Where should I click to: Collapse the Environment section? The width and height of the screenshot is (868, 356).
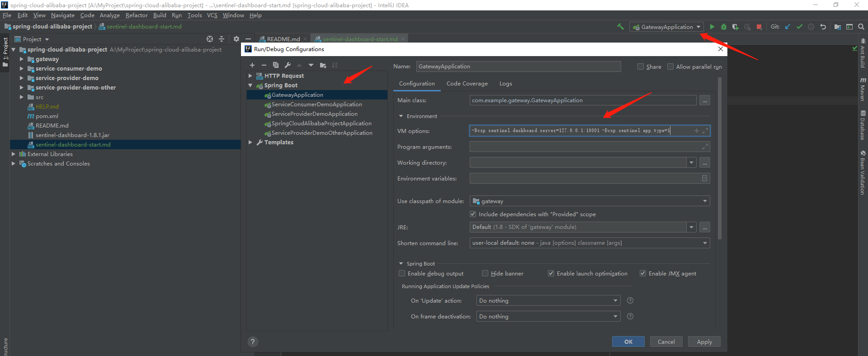tap(401, 116)
